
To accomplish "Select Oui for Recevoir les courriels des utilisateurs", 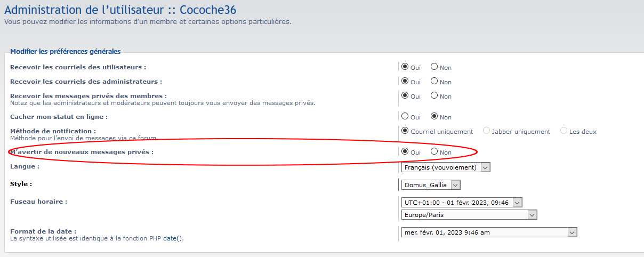I will pos(405,67).
